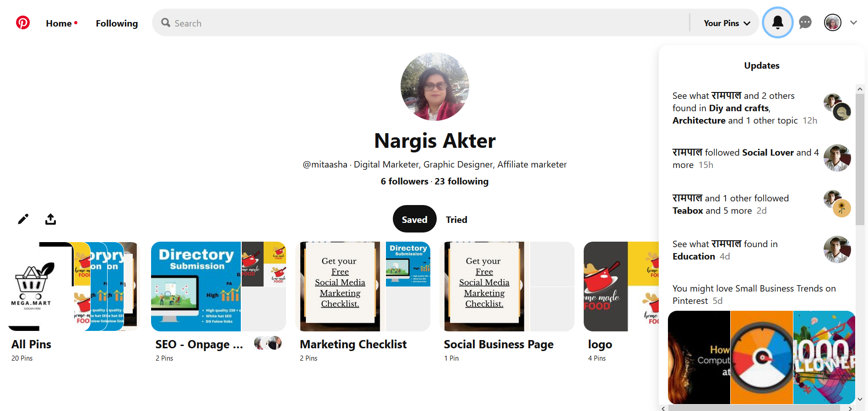This screenshot has width=868, height=411.
Task: Open the Following link
Action: click(x=117, y=23)
